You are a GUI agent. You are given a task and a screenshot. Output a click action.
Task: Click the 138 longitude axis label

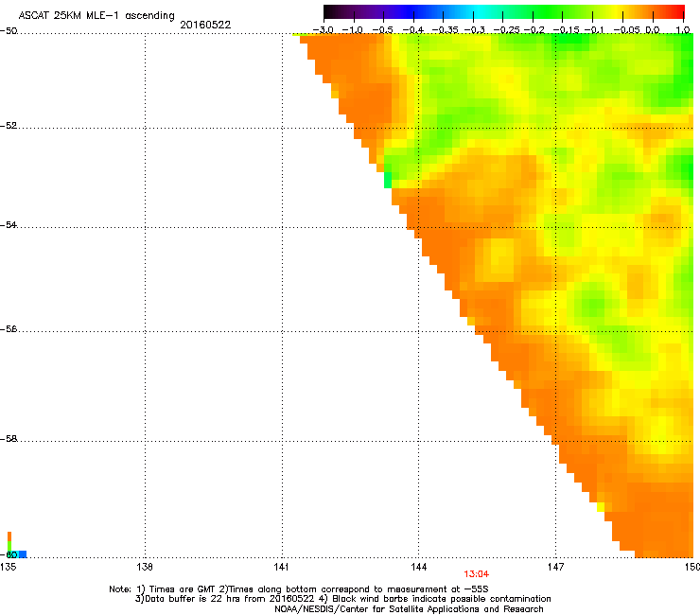[145, 567]
